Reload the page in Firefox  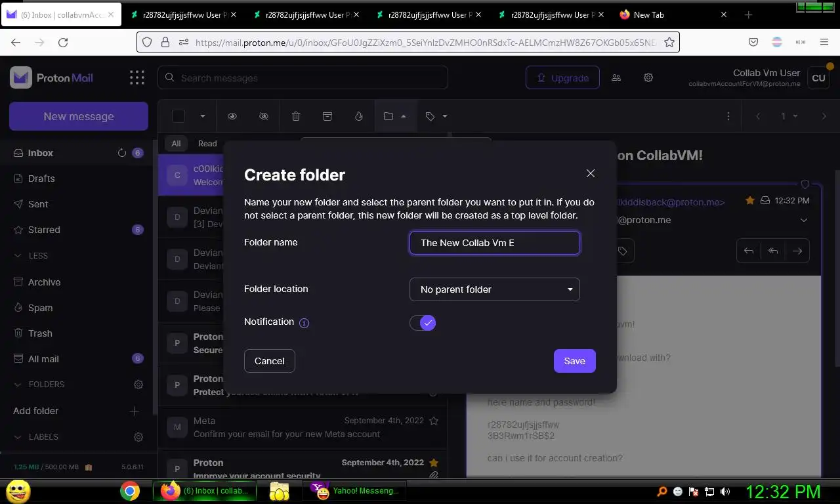(x=63, y=42)
